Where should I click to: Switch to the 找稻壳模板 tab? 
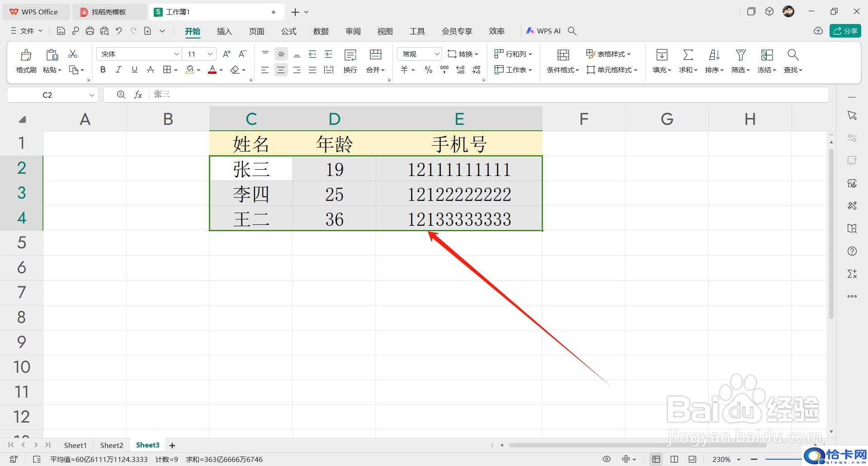pyautogui.click(x=109, y=12)
